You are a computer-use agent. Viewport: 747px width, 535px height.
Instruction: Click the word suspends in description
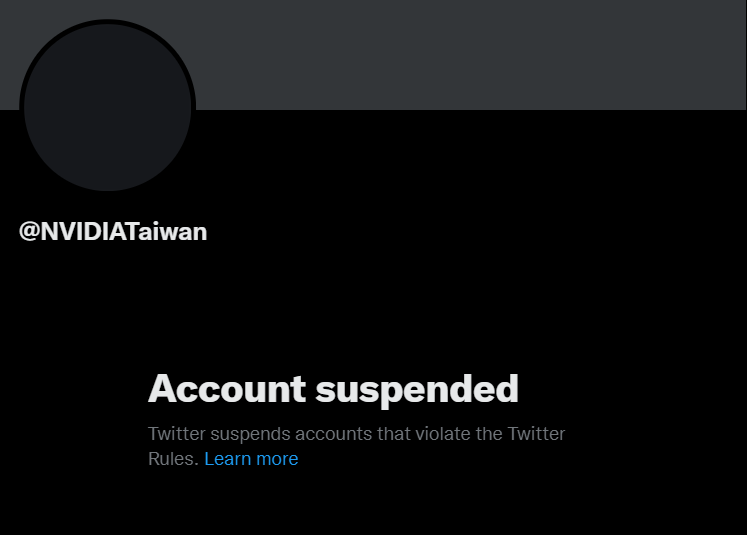[250, 435]
